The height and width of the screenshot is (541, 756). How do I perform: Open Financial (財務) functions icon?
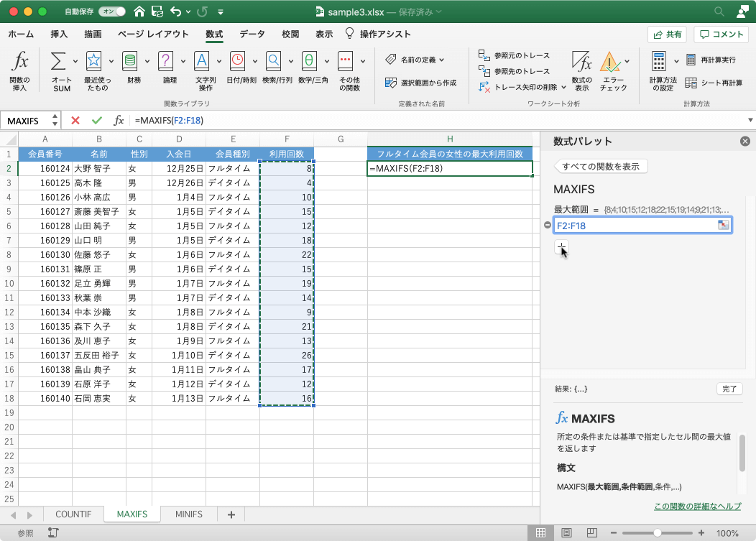[129, 61]
